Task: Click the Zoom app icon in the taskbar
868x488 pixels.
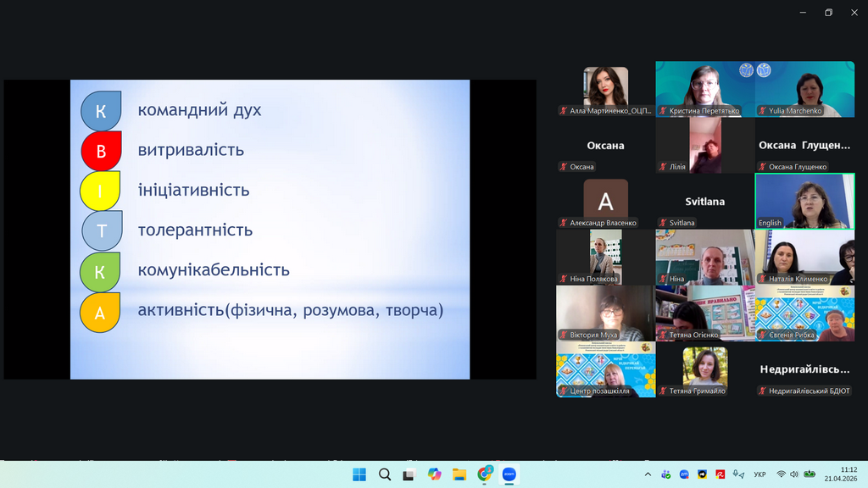Action: pyautogui.click(x=509, y=474)
